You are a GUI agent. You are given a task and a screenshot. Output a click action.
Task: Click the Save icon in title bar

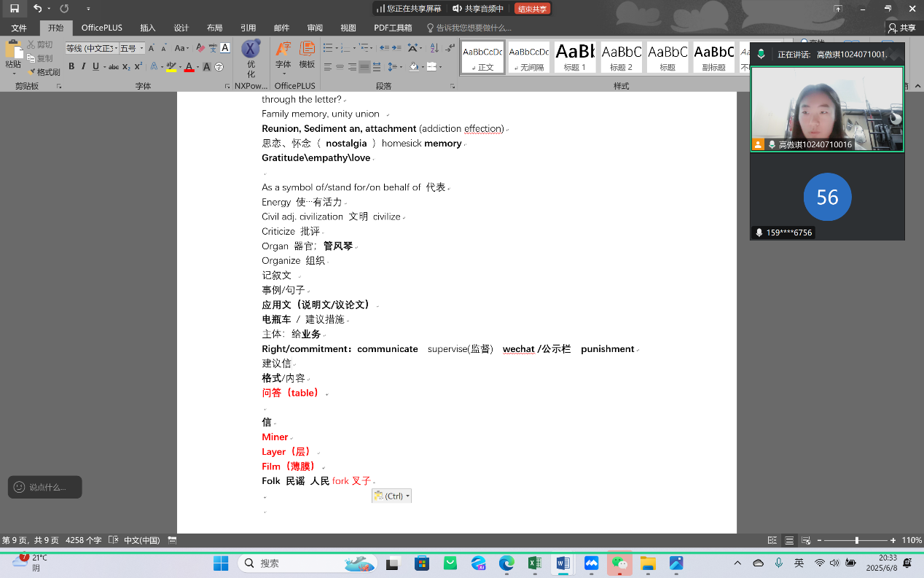pyautogui.click(x=15, y=9)
